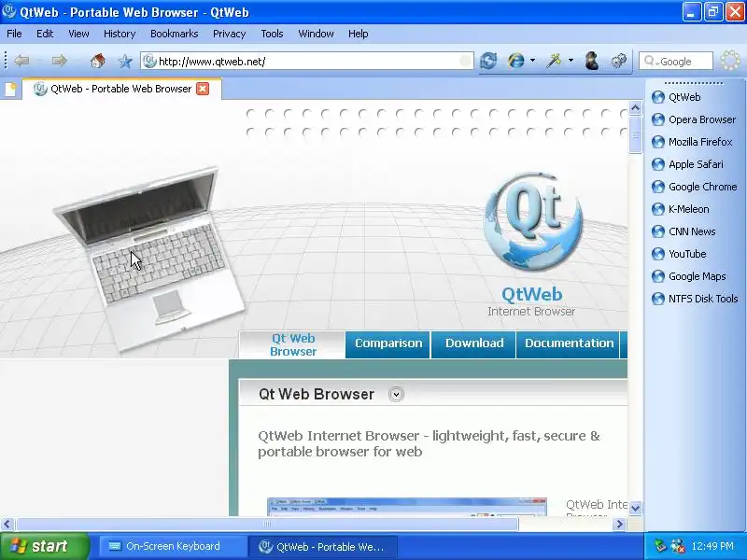Viewport: 747px width, 560px height.
Task: Open the Download page tab
Action: pyautogui.click(x=474, y=343)
